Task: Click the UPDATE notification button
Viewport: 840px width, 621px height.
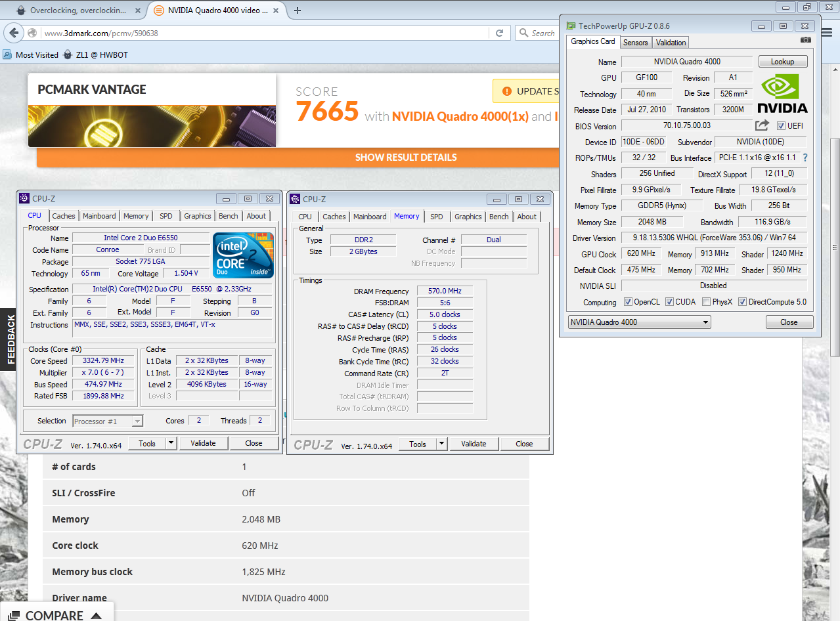Action: click(526, 91)
